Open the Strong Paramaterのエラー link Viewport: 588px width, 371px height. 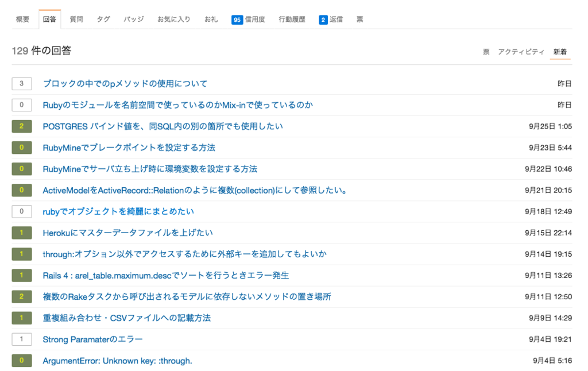93,339
